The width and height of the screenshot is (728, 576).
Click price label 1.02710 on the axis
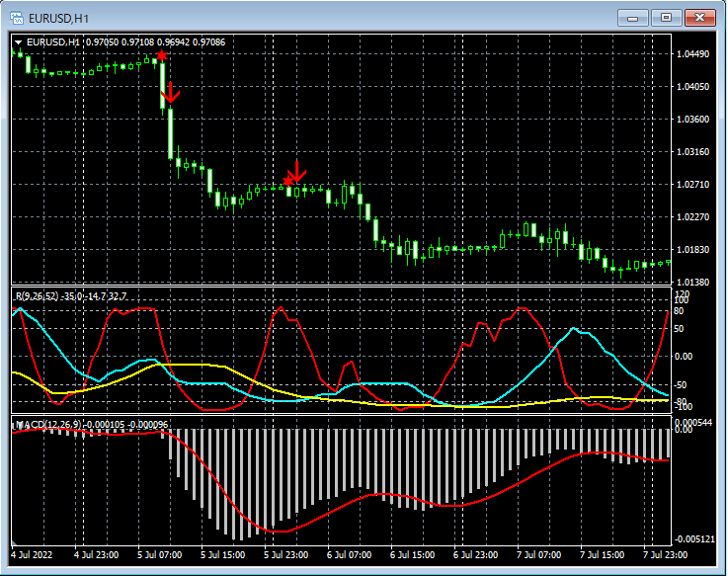[693, 185]
